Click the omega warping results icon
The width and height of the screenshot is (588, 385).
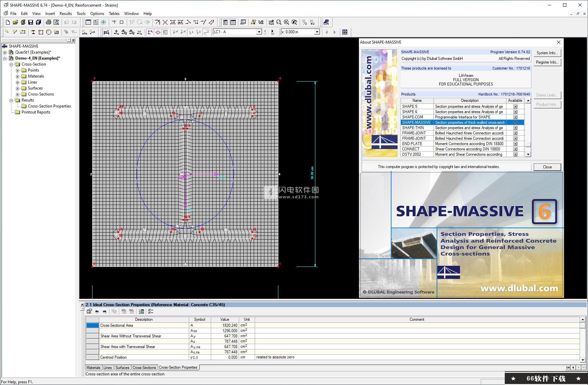140,32
